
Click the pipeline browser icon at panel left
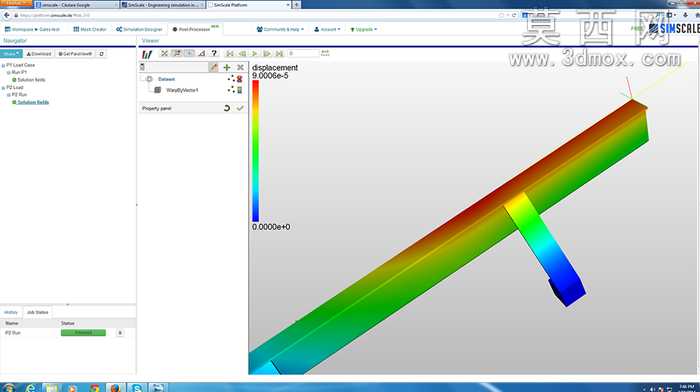(142, 67)
